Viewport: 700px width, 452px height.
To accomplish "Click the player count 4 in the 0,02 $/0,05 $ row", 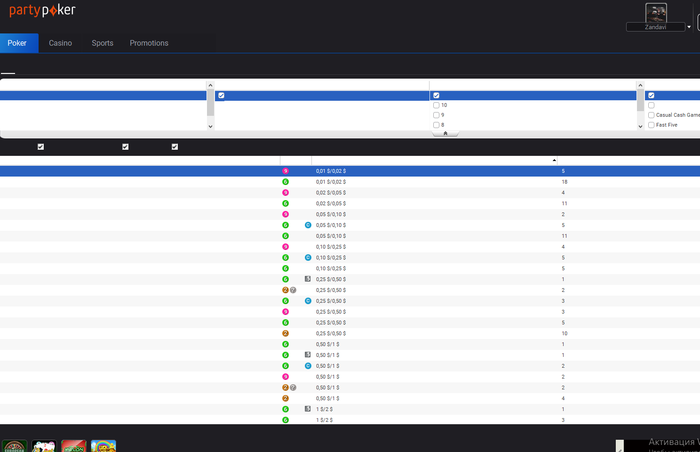I will [x=563, y=193].
